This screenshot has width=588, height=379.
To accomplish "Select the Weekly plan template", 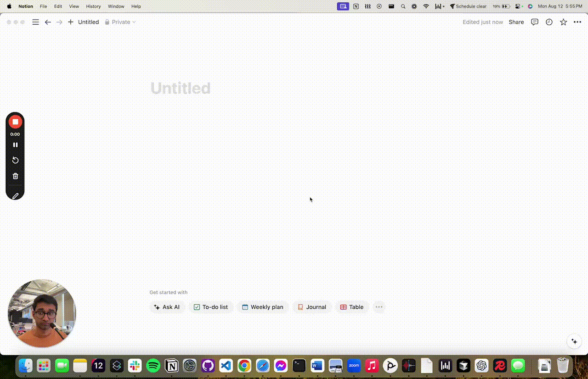I will [263, 307].
